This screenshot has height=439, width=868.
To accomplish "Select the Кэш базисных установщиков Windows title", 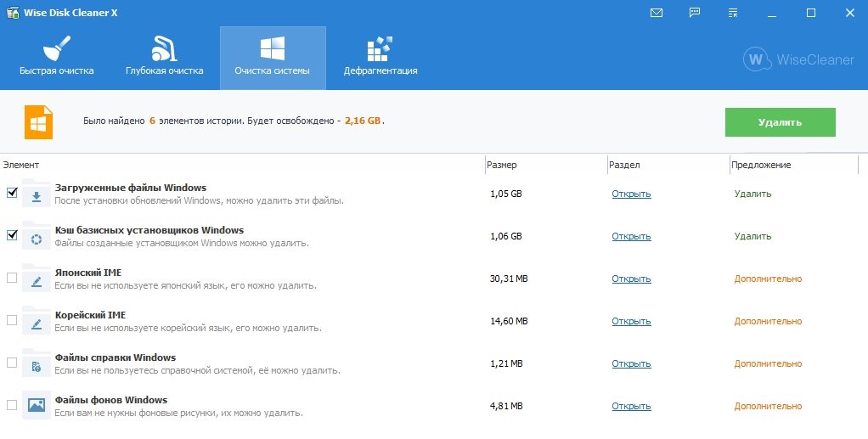I will pyautogui.click(x=149, y=230).
